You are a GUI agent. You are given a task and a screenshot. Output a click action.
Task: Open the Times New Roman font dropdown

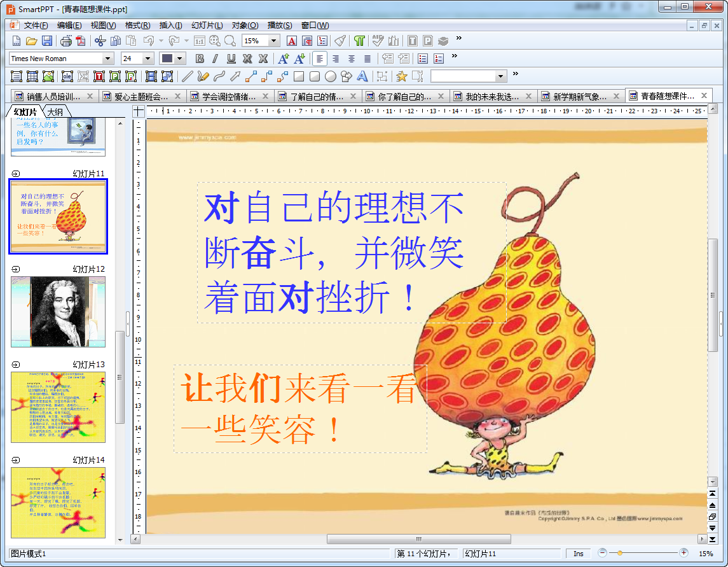coord(107,59)
